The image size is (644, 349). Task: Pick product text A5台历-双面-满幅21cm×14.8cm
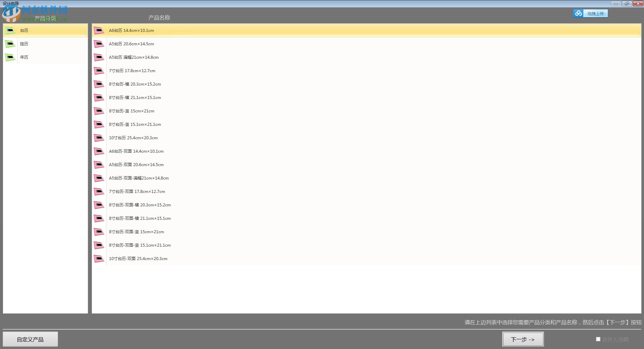[139, 178]
